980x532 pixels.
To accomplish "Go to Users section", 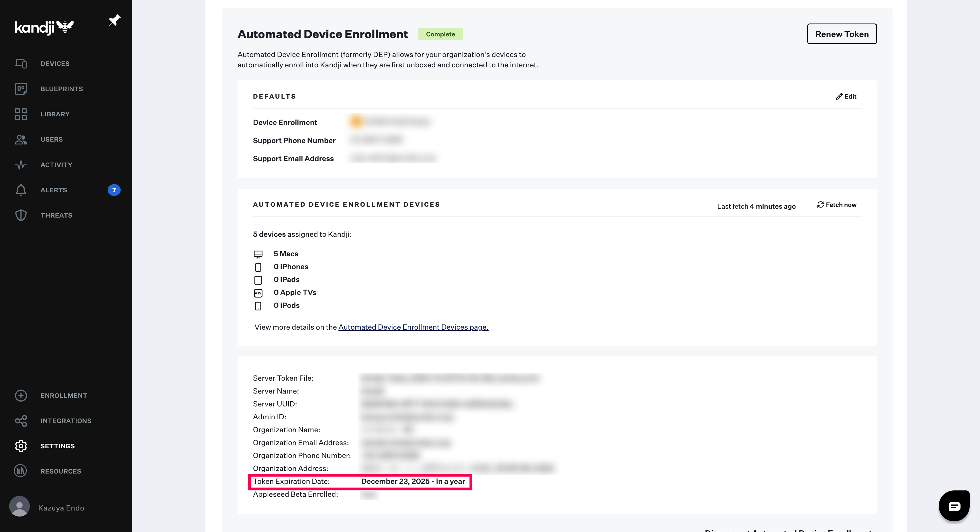I will [x=51, y=139].
